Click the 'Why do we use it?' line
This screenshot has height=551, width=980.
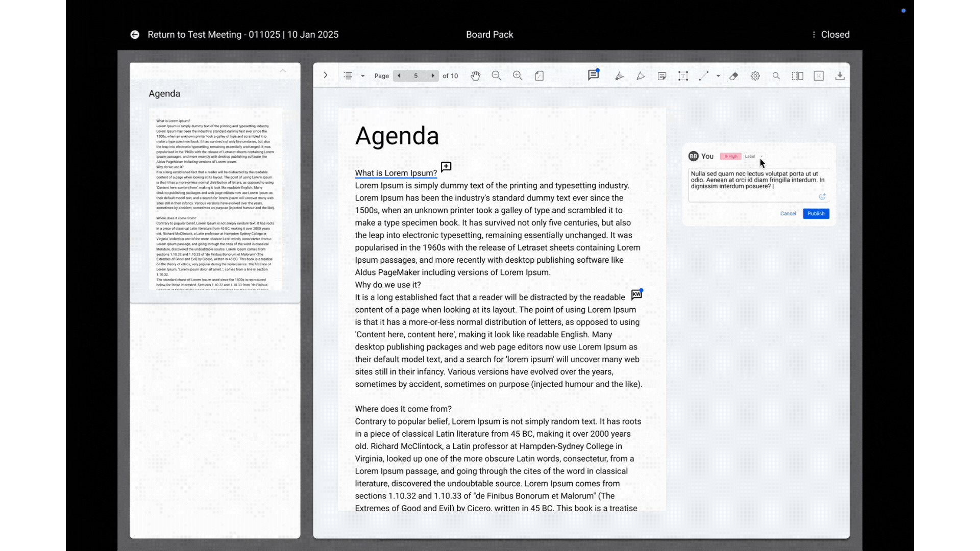(x=388, y=285)
